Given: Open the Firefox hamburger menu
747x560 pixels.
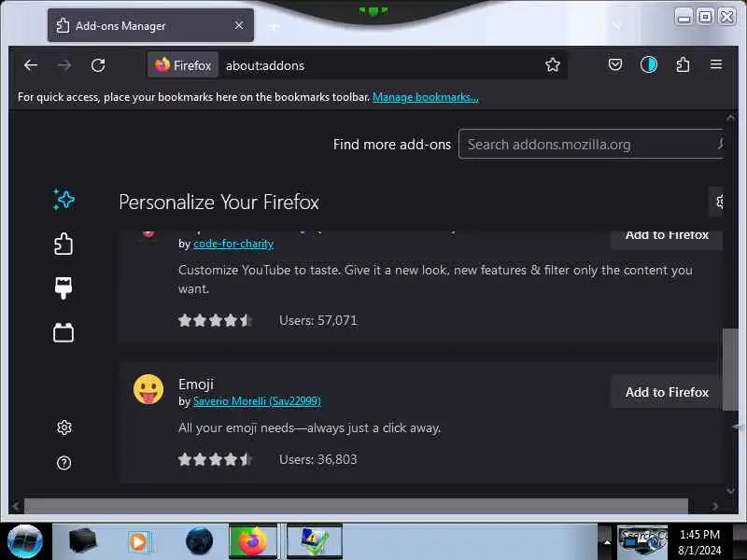Looking at the screenshot, I should click(716, 64).
